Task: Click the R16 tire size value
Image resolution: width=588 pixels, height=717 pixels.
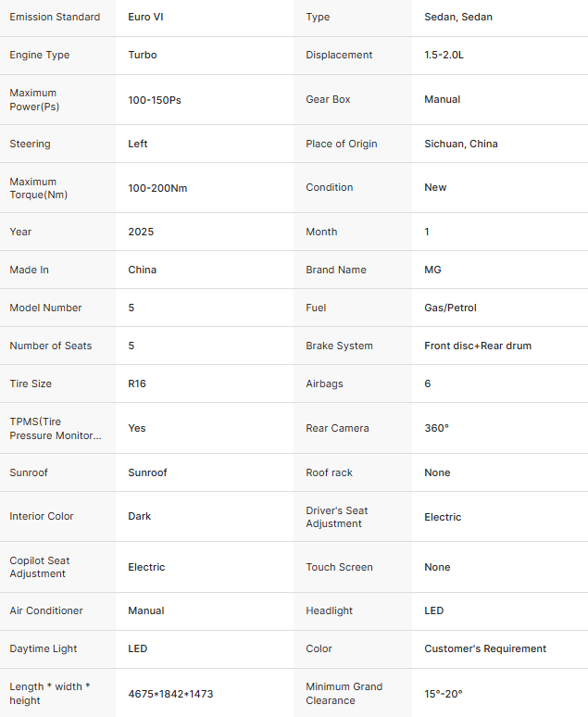Action: coord(137,384)
